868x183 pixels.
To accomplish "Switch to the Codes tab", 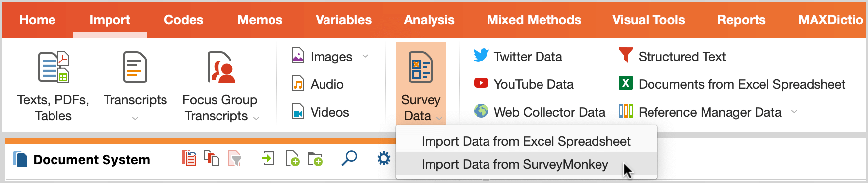I will (184, 20).
